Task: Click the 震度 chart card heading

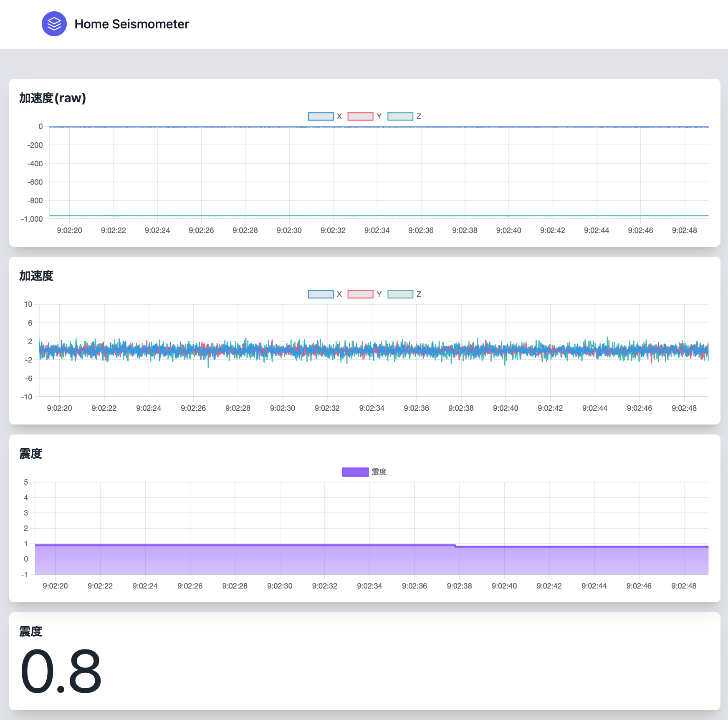Action: point(30,454)
